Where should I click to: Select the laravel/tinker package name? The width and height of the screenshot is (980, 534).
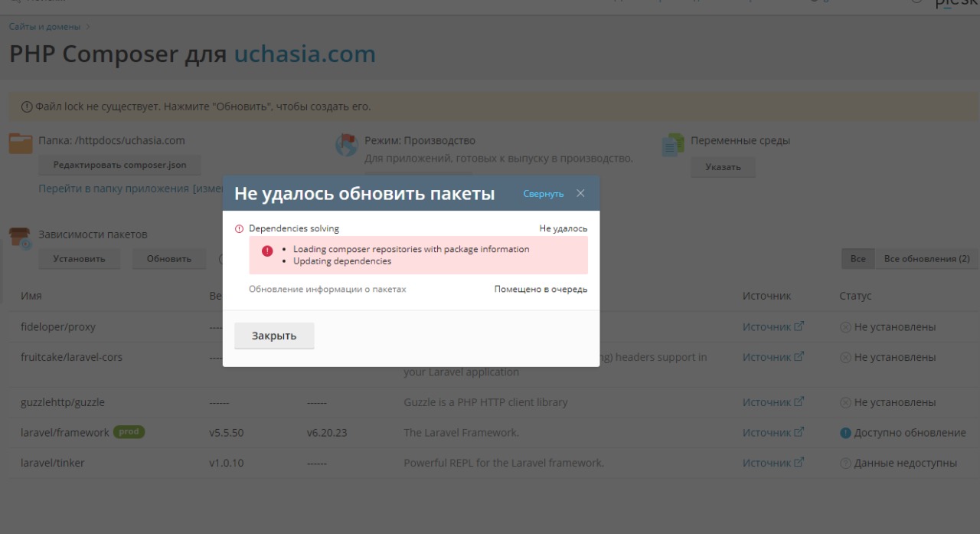pos(53,463)
